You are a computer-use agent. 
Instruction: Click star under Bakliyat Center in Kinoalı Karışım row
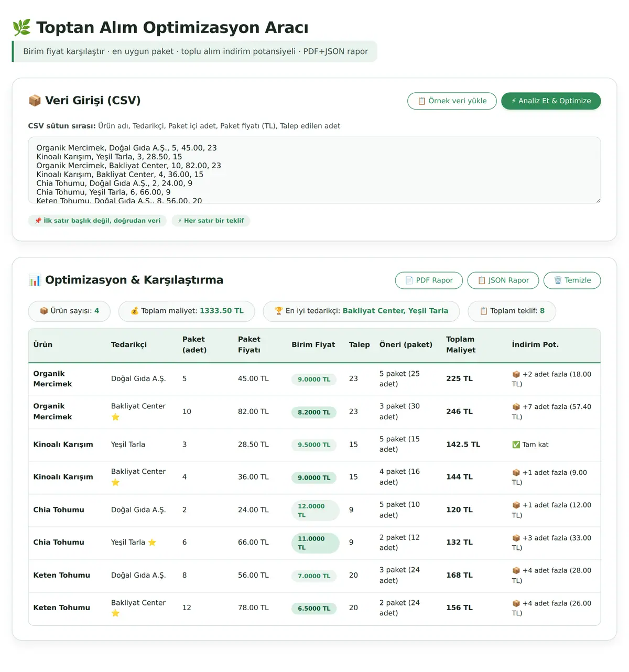click(115, 482)
